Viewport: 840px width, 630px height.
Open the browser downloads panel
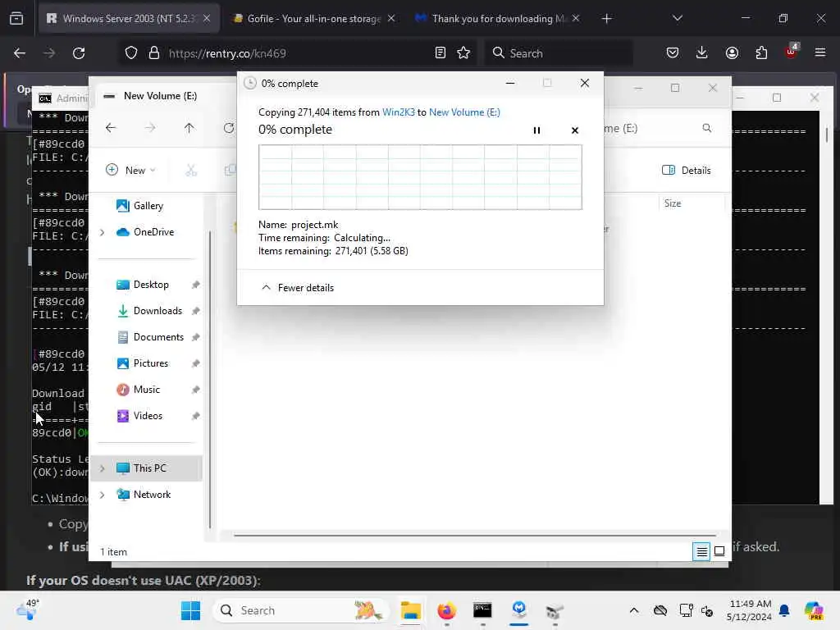pos(702,53)
